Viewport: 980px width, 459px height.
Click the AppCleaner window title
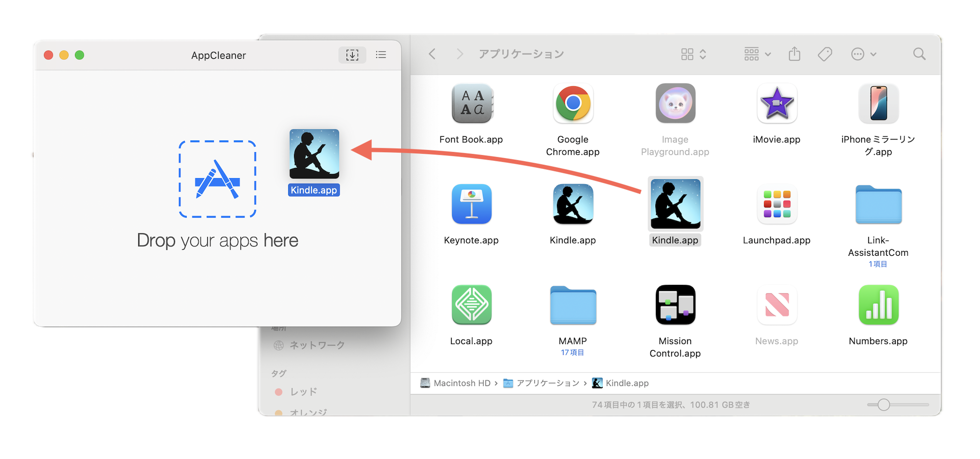(218, 55)
